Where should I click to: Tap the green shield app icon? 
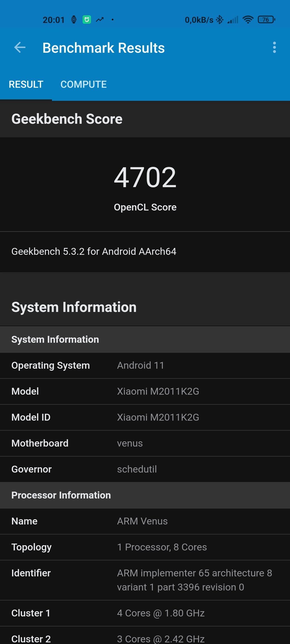[x=87, y=20]
